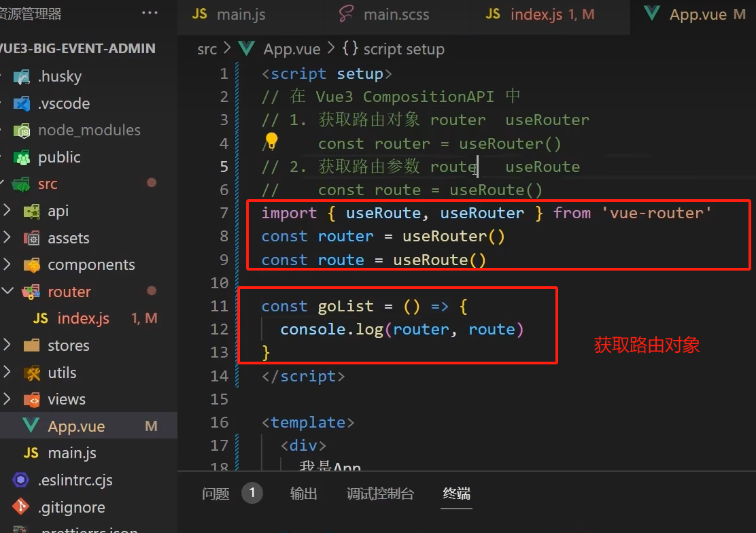Click the src breadcrumb segment

[x=207, y=49]
